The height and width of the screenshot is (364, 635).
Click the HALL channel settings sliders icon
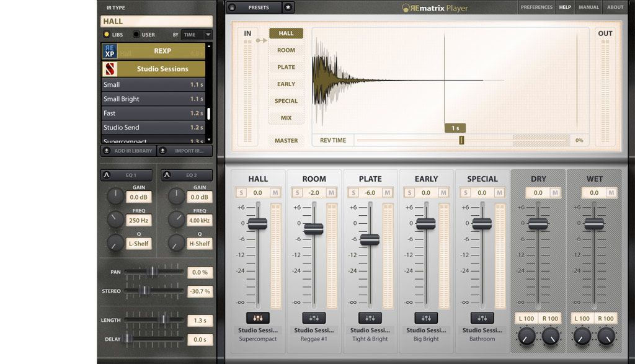(x=257, y=318)
